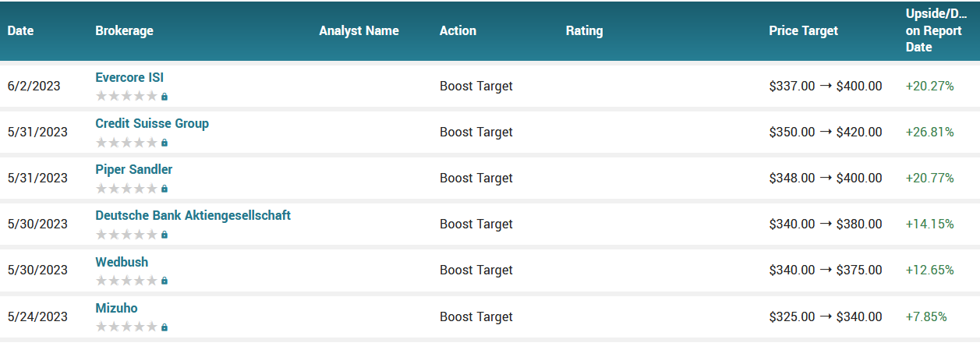The image size is (980, 357).
Task: Sort by the Brokerage column header
Action: tap(124, 31)
